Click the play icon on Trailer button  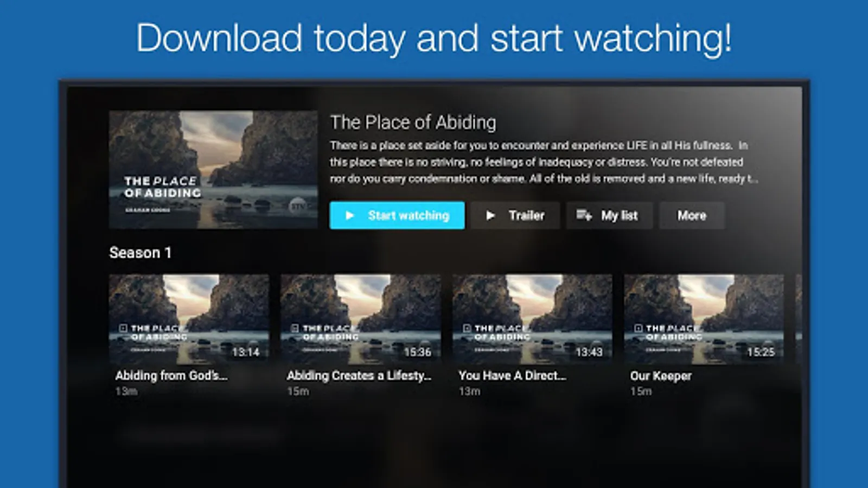click(490, 216)
